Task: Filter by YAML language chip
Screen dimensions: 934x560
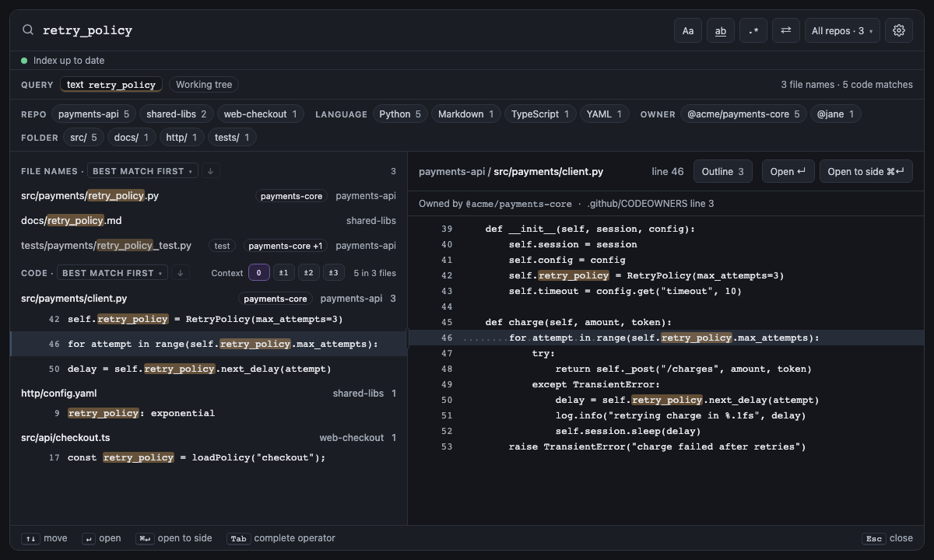Action: click(x=605, y=114)
